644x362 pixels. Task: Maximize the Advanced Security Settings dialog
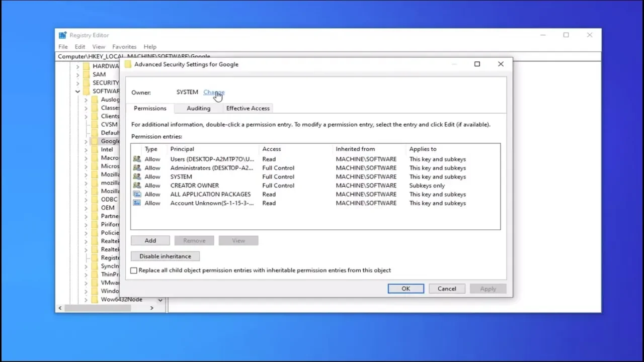(x=477, y=64)
